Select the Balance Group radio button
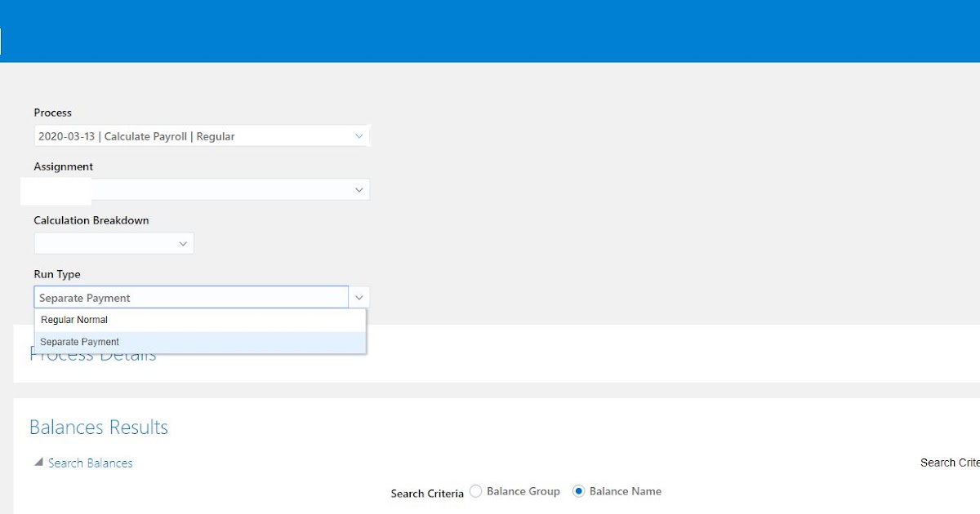The image size is (980, 514). (475, 491)
